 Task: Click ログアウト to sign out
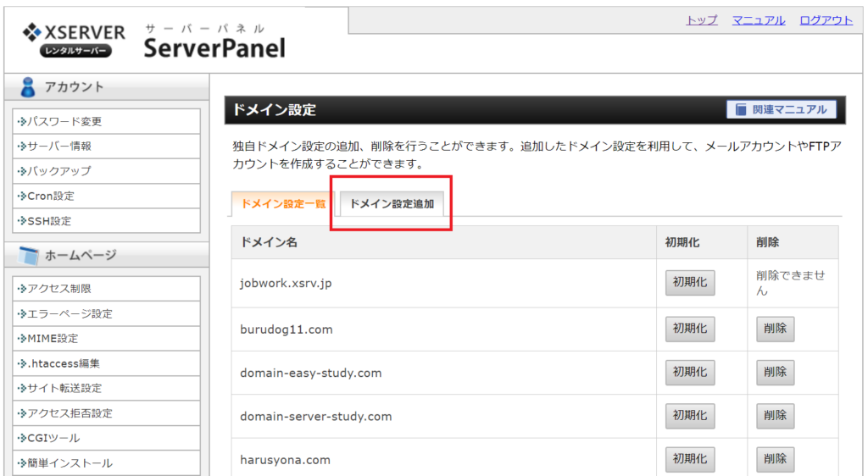click(826, 20)
